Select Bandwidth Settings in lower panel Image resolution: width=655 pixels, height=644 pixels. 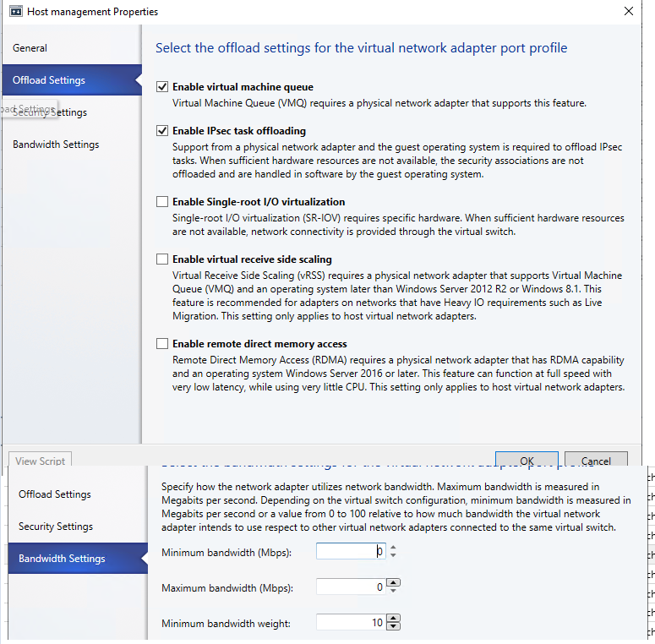78,559
